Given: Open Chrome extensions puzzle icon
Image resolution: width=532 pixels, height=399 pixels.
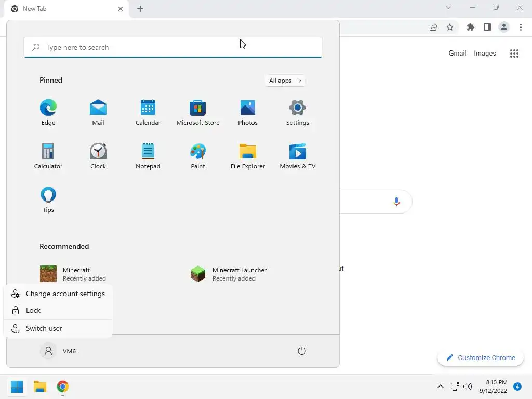Looking at the screenshot, I should [x=471, y=27].
